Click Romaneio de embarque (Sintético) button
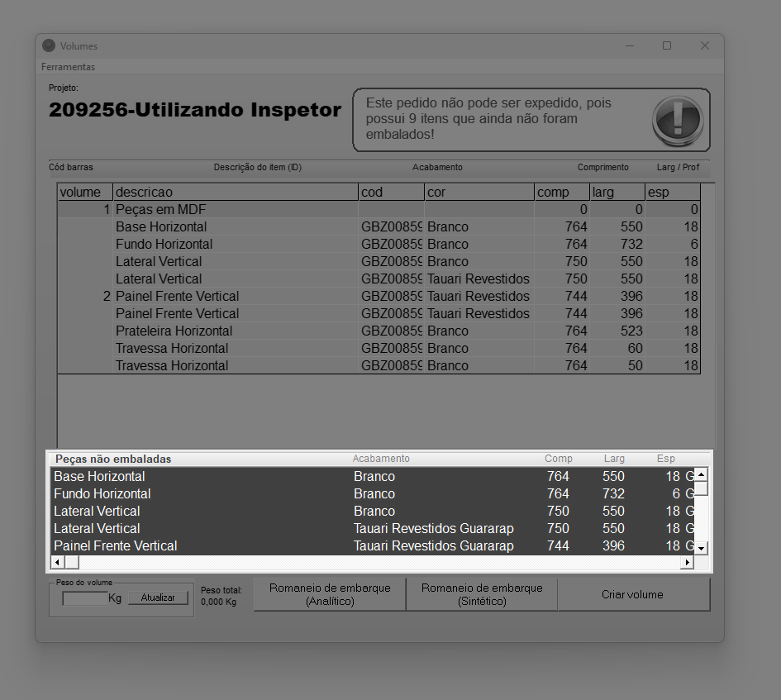Image resolution: width=781 pixels, height=700 pixels. click(x=482, y=594)
